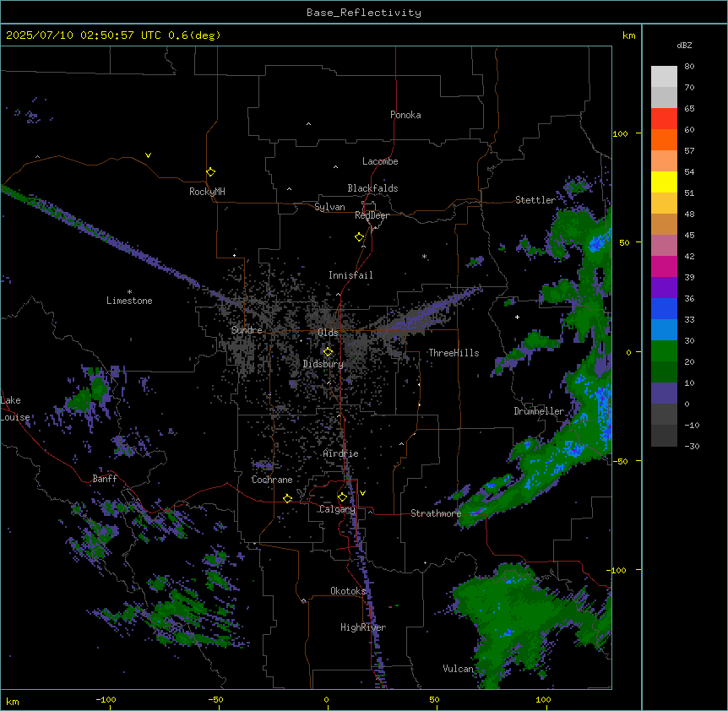The width and height of the screenshot is (728, 711).
Task: Click the dBZ legend heading
Action: (684, 46)
